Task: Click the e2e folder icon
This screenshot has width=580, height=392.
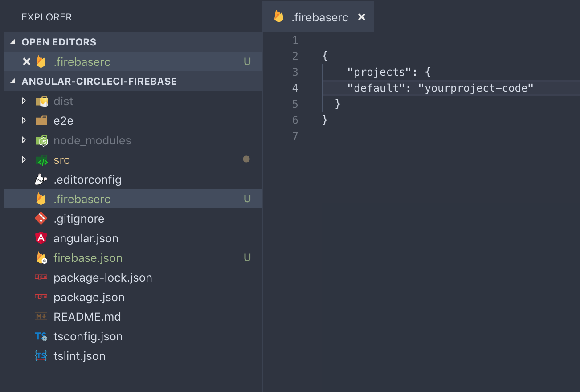Action: click(x=41, y=121)
